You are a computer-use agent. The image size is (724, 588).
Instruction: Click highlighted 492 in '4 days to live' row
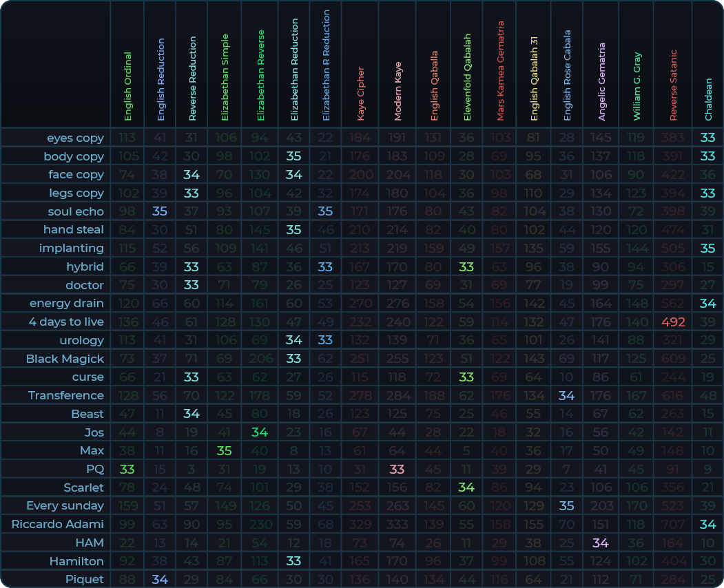(673, 322)
